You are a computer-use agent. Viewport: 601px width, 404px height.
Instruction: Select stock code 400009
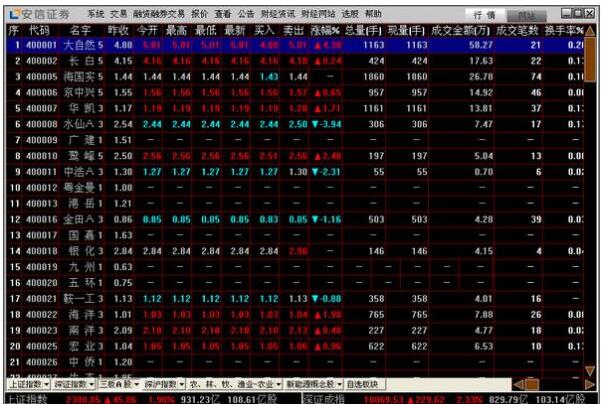(41, 140)
